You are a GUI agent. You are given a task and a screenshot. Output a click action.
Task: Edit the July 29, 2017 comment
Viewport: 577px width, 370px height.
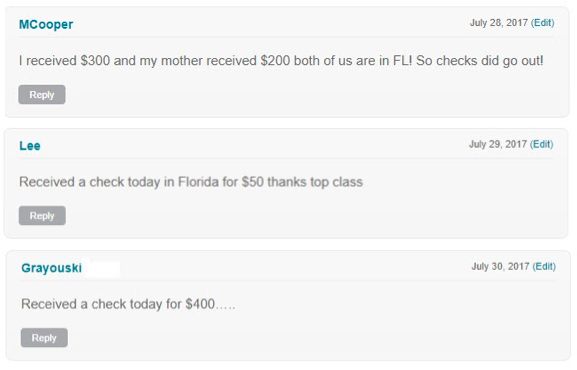pyautogui.click(x=541, y=144)
